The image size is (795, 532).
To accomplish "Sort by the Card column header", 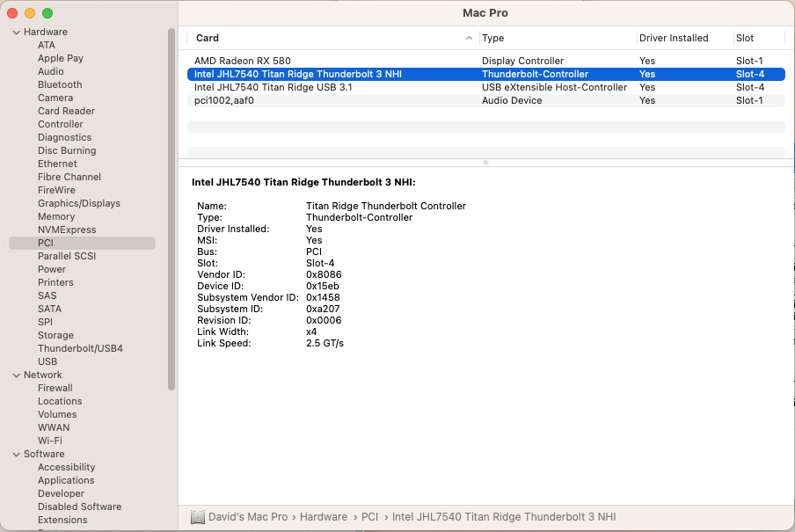I will coord(208,38).
